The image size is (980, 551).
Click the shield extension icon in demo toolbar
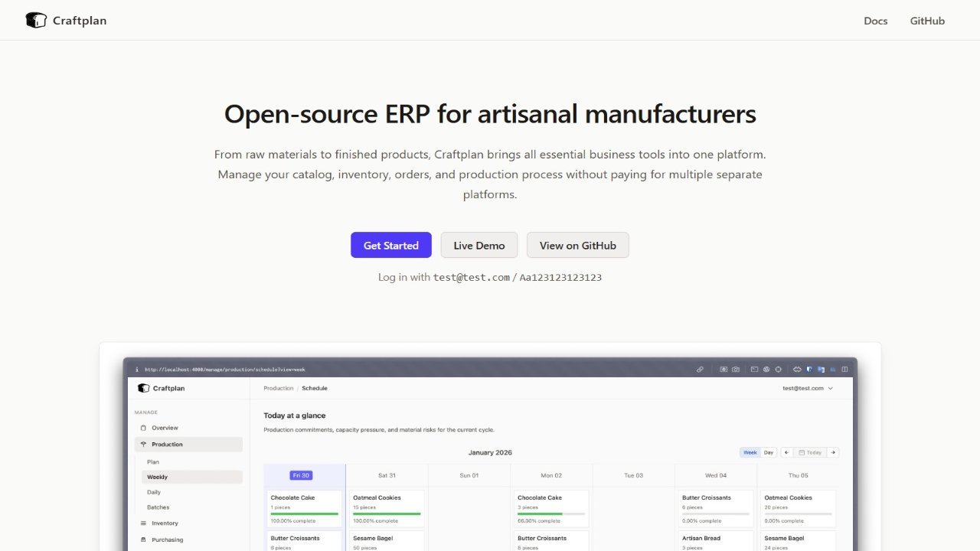(809, 370)
